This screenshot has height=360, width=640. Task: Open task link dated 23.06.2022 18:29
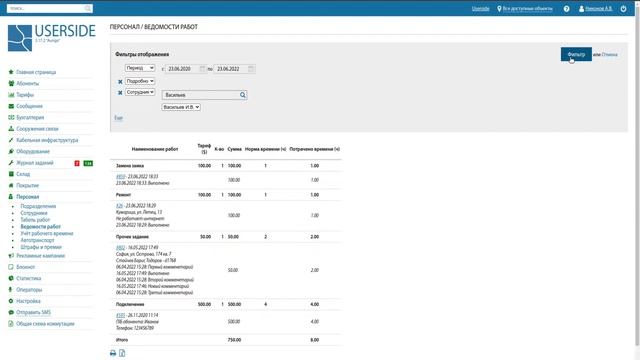(119, 206)
